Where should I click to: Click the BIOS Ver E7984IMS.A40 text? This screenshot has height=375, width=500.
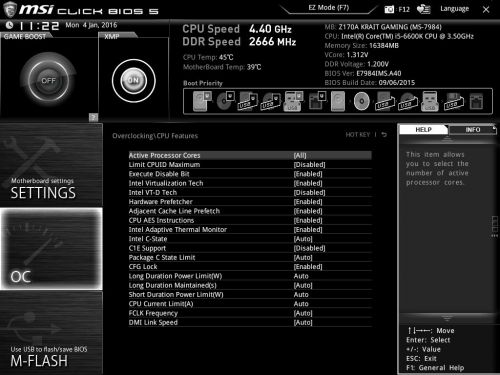point(363,73)
